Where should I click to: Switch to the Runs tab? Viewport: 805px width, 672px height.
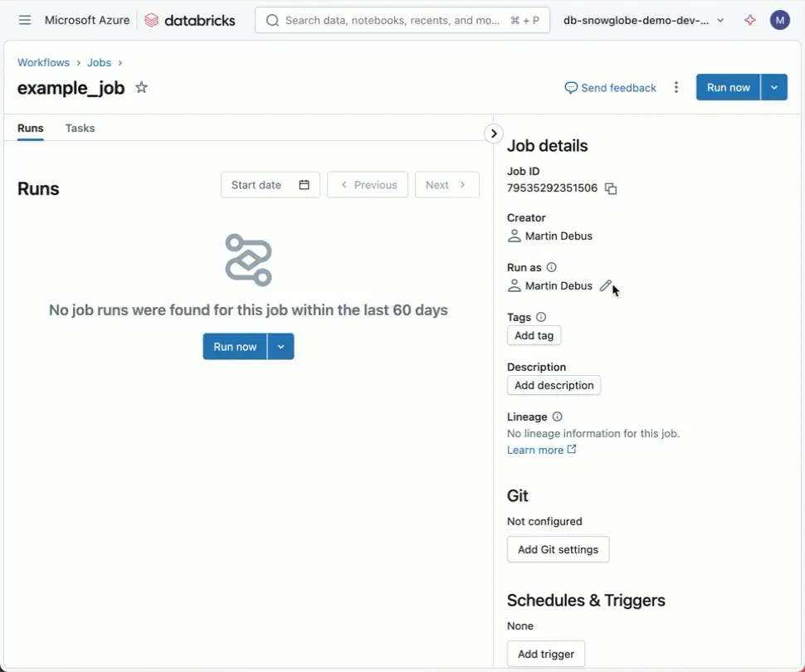pyautogui.click(x=30, y=128)
